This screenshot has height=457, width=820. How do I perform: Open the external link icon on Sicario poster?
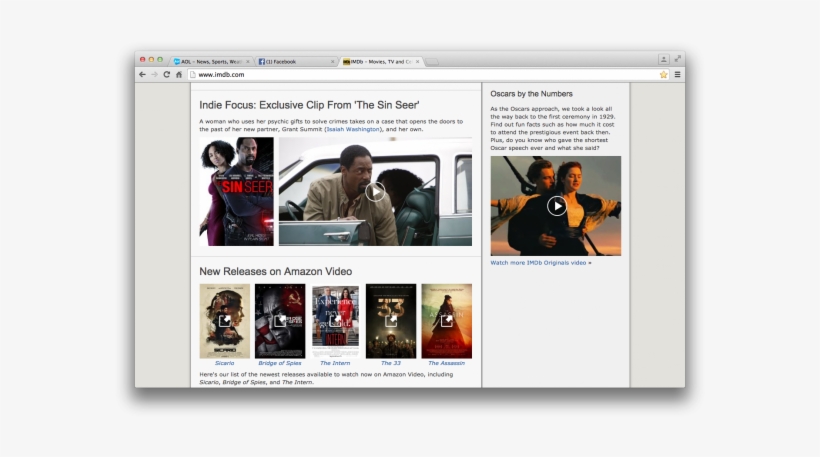tap(225, 321)
